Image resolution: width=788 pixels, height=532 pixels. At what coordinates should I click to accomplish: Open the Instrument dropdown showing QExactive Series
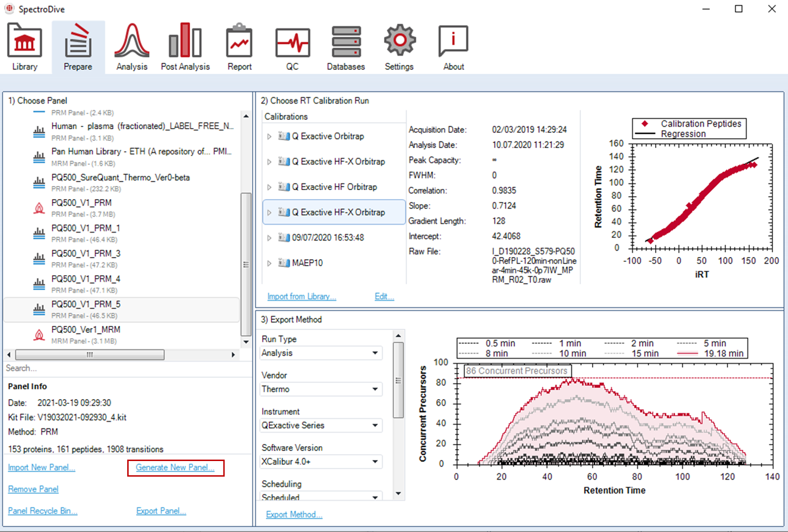321,425
